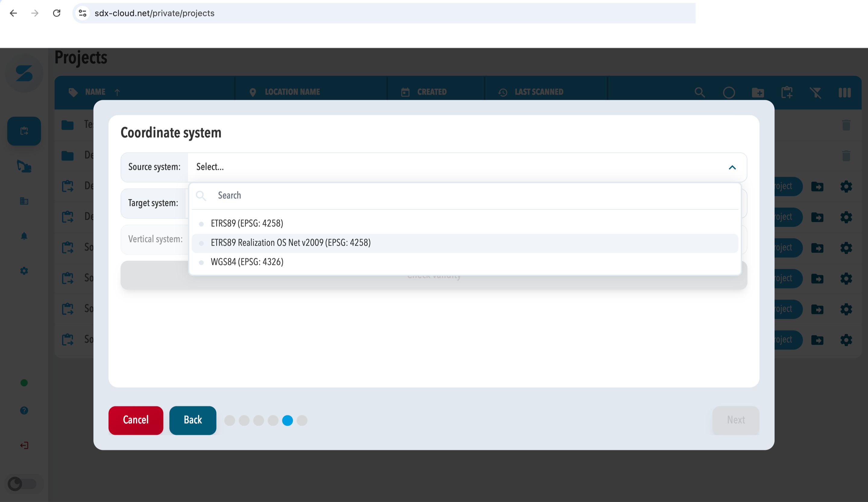868x502 pixels.
Task: Select the active fifth step dot
Action: pyautogui.click(x=287, y=420)
